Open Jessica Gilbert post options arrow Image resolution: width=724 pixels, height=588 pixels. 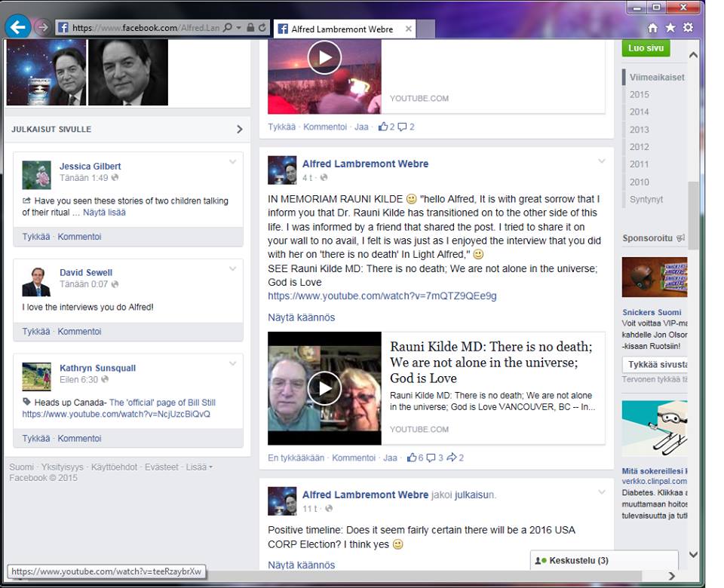click(x=233, y=161)
